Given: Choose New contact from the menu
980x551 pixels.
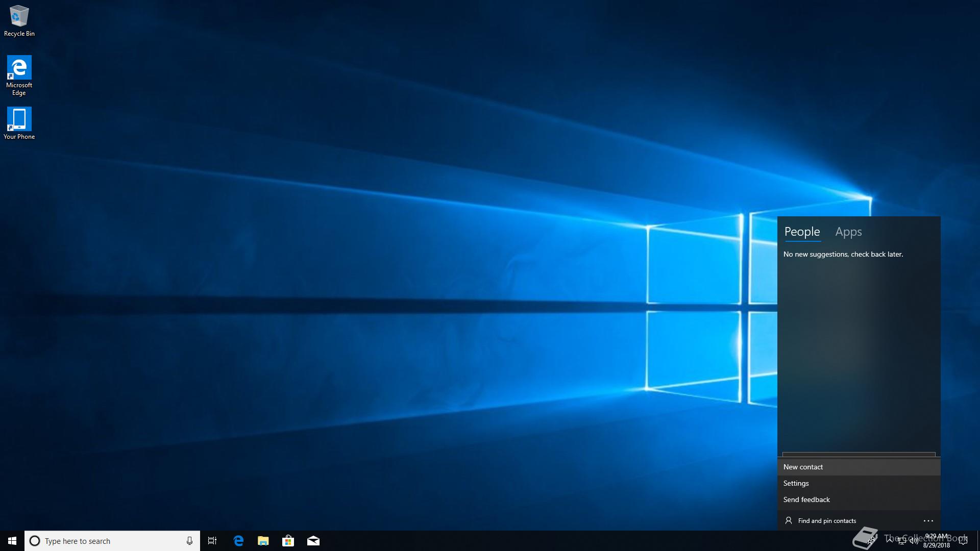Looking at the screenshot, I should coord(803,467).
